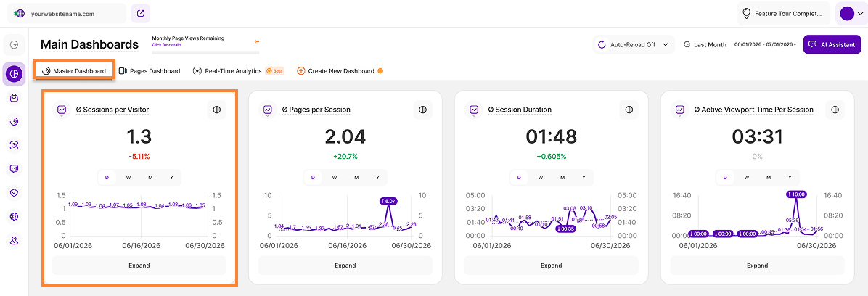Open the AI Assistant button
This screenshot has height=296, width=868.
click(x=832, y=44)
